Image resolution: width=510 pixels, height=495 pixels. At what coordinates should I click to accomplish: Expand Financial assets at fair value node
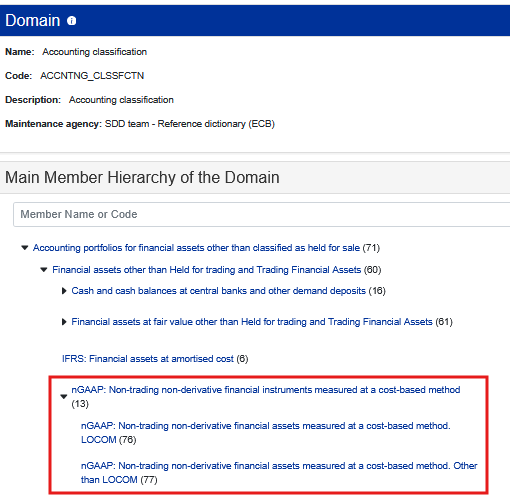pyautogui.click(x=64, y=322)
